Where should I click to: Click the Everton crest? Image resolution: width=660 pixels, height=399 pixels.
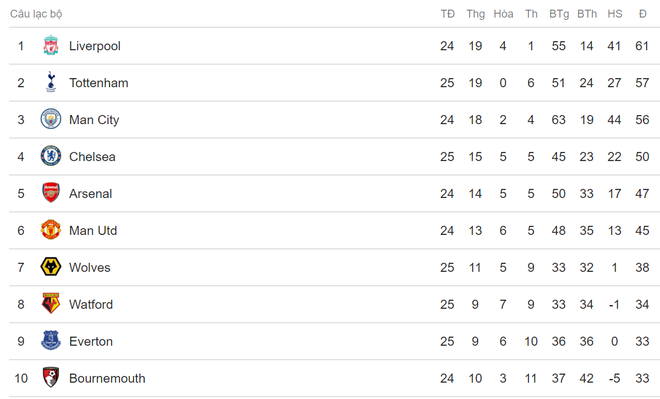(51, 340)
